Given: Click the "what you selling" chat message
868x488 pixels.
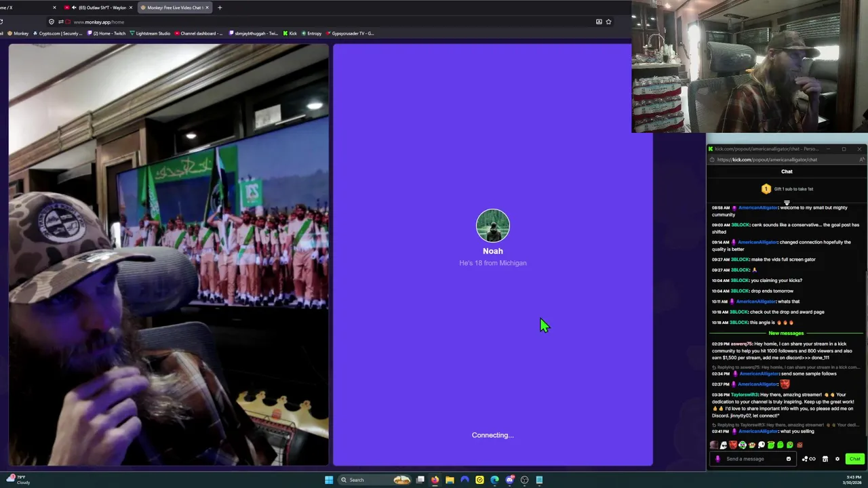Looking at the screenshot, I should (797, 432).
